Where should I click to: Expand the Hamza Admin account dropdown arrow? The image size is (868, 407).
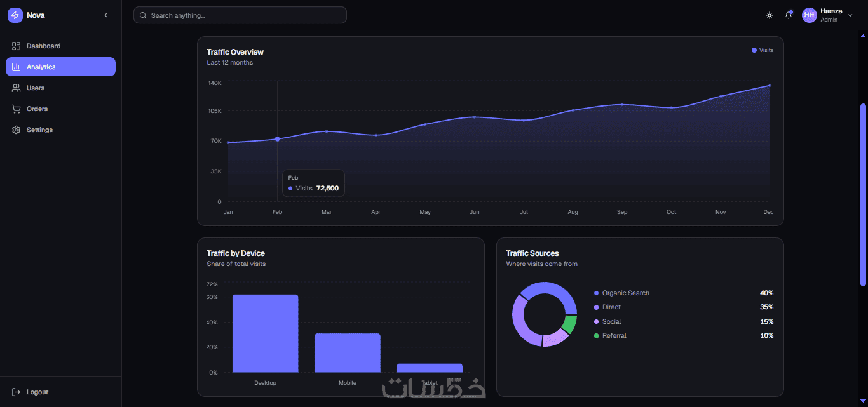[850, 15]
